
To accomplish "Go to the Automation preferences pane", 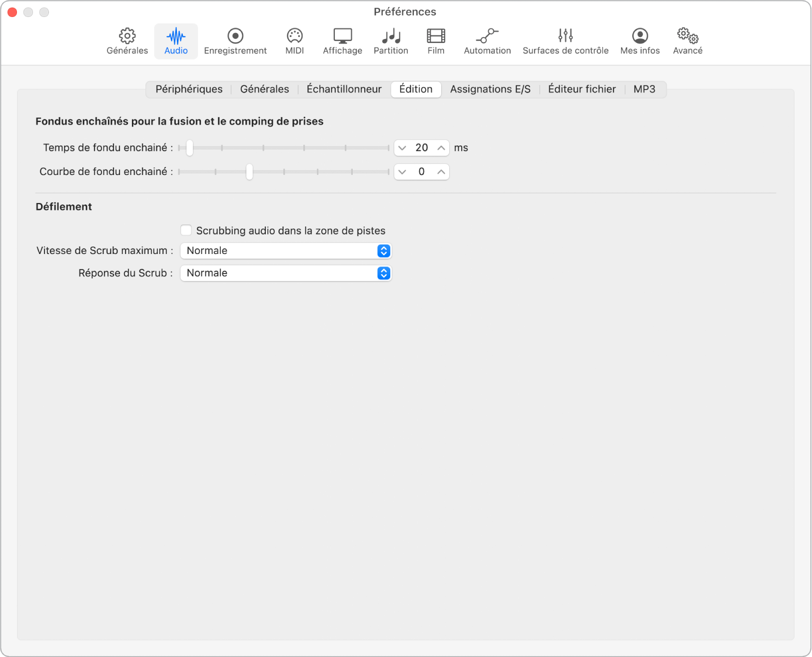I will [487, 41].
